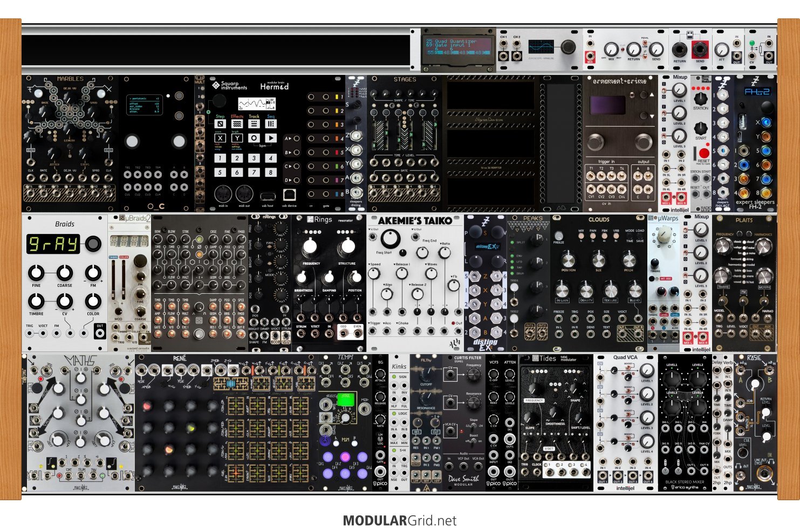Click the Zeroscope oscilloscope screen
Image resolution: width=800 pixels, height=532 pixels.
541,46
